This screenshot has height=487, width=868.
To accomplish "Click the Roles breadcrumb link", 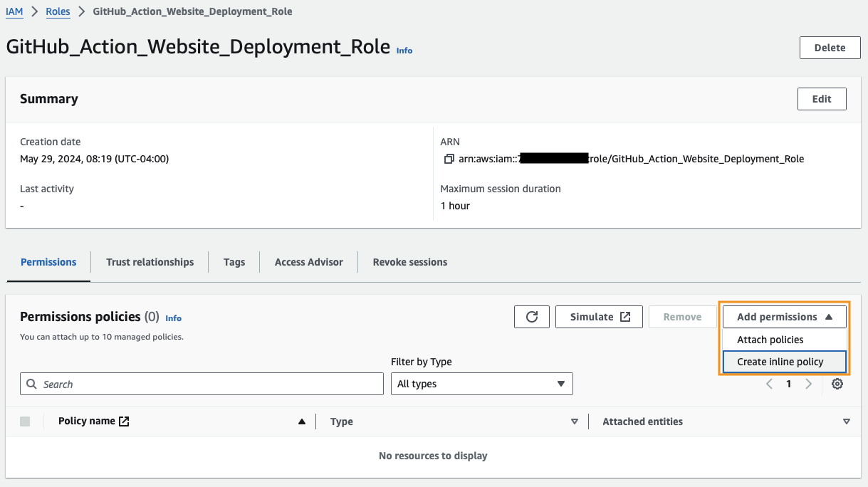I will click(x=58, y=11).
